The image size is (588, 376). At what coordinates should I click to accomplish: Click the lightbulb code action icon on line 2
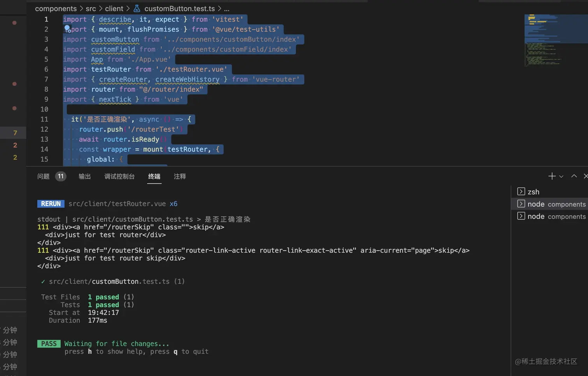click(67, 28)
